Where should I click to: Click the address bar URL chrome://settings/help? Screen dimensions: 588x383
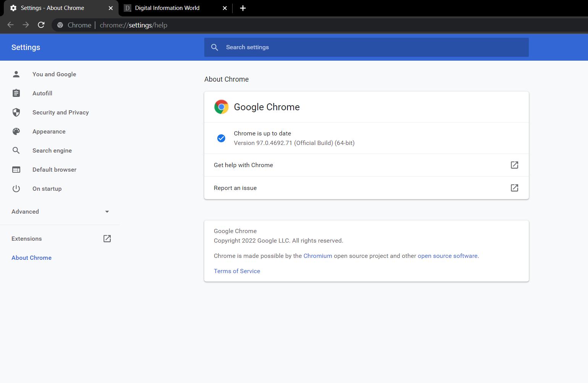pos(133,25)
